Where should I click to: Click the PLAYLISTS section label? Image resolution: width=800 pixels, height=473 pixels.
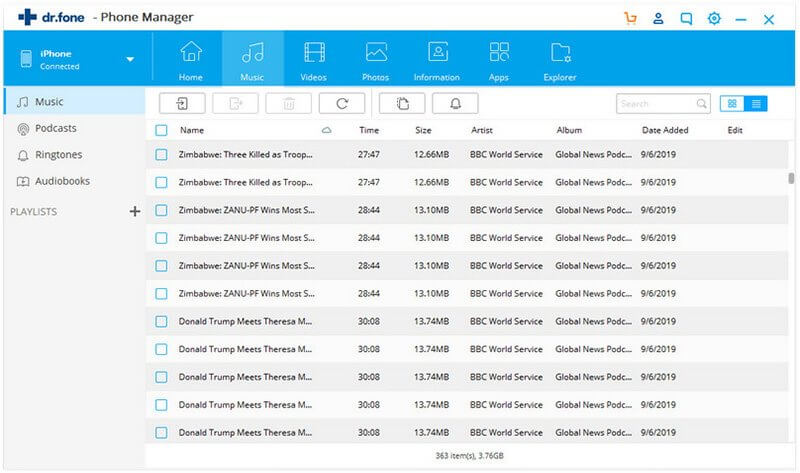[x=34, y=212]
